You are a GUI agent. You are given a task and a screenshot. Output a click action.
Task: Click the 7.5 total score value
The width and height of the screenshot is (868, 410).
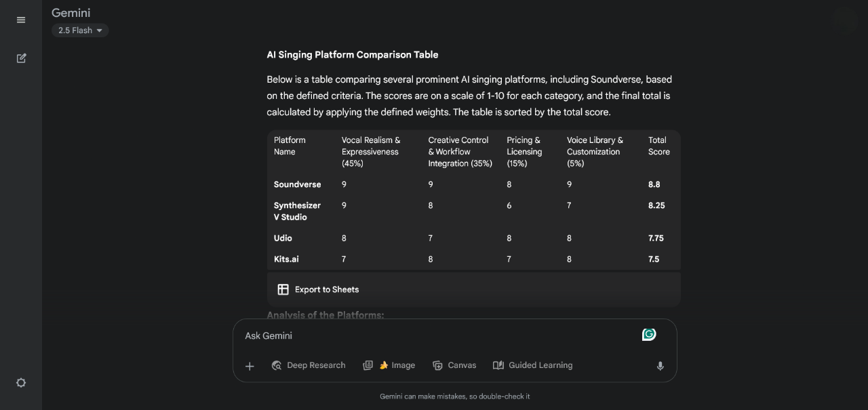(x=654, y=259)
